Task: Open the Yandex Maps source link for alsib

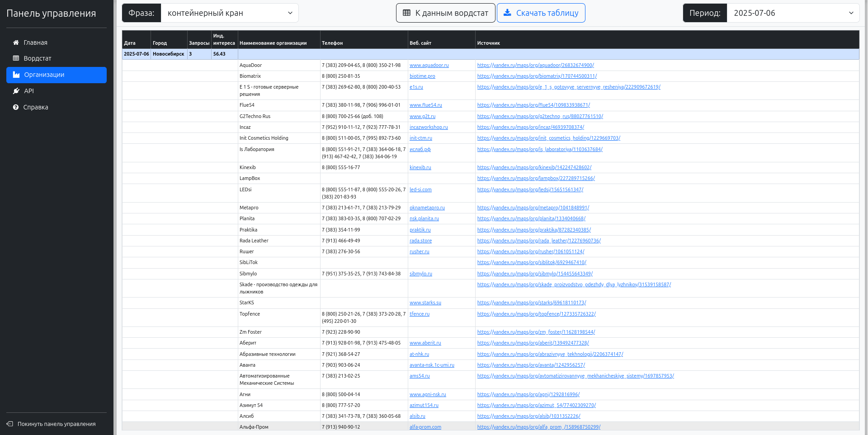Action: 529,416
